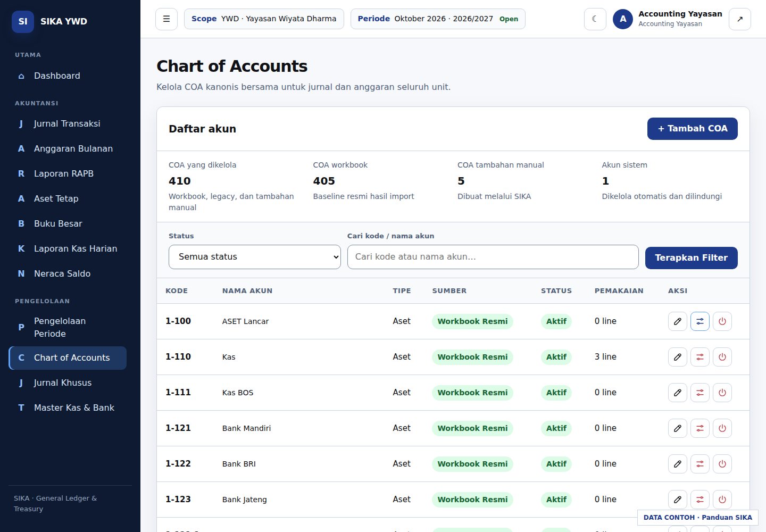Screen dimensions: 766x532
Task: Open Jurnal Transaksi menu item
Action: click(x=68, y=124)
